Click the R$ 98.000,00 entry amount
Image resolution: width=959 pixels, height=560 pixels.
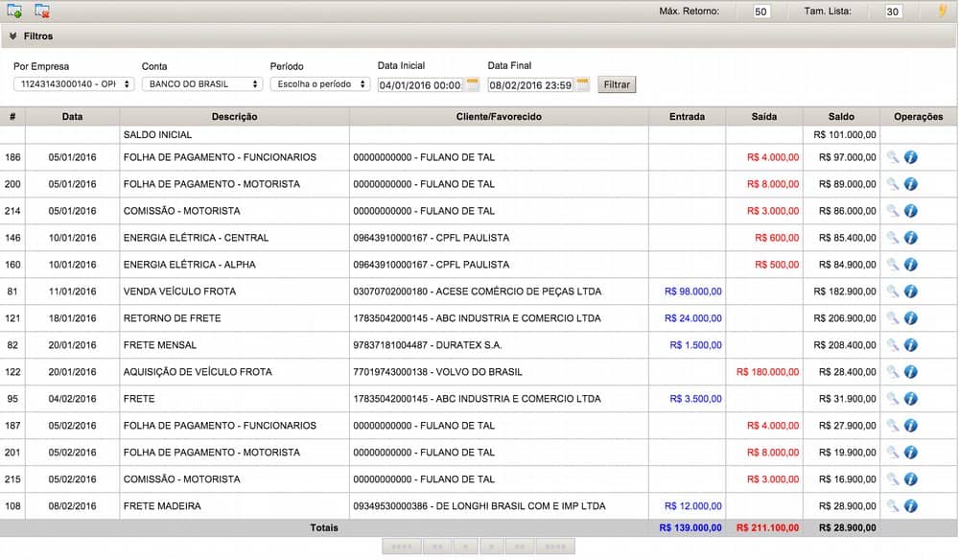693,292
